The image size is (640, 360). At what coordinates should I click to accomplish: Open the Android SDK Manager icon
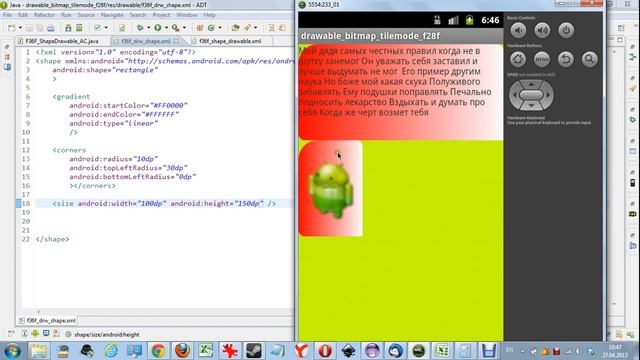click(68, 28)
